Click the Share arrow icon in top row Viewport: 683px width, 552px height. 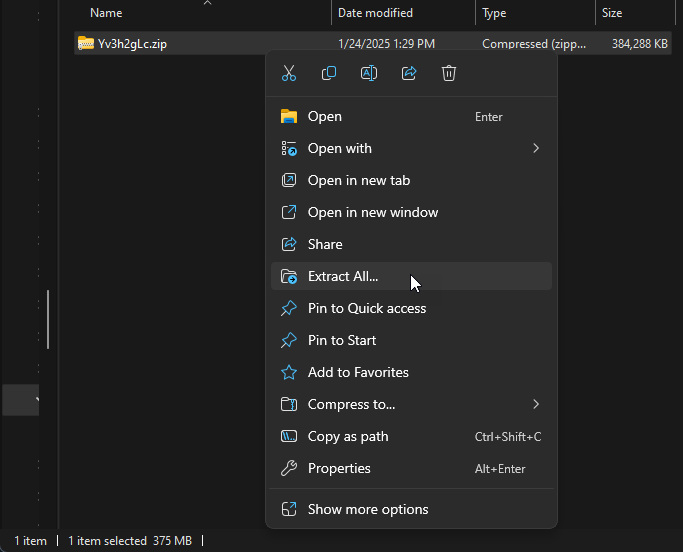click(x=409, y=73)
